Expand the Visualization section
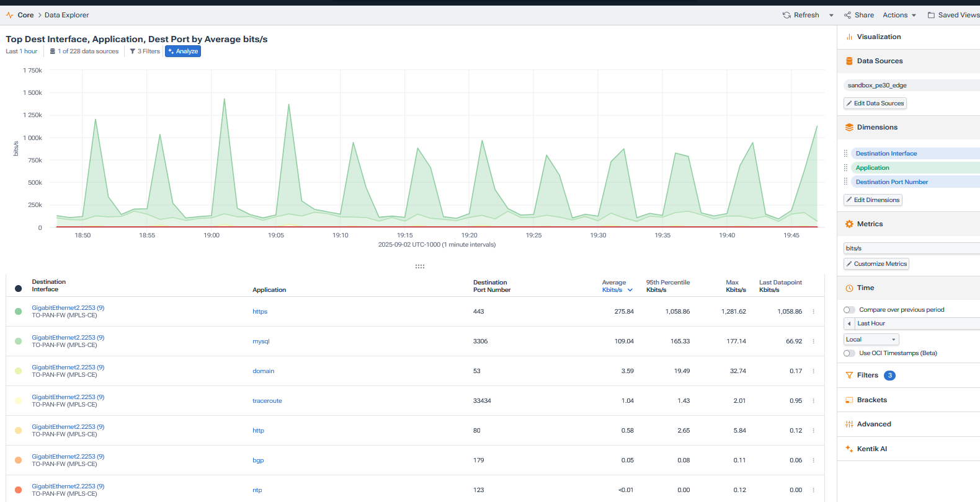This screenshot has height=502, width=980. pos(909,37)
